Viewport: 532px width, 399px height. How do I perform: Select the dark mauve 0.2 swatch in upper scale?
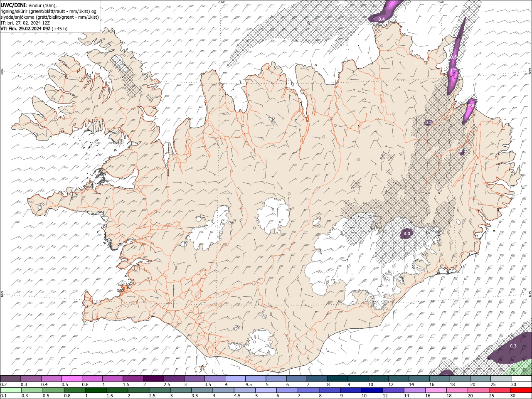pyautogui.click(x=10, y=379)
